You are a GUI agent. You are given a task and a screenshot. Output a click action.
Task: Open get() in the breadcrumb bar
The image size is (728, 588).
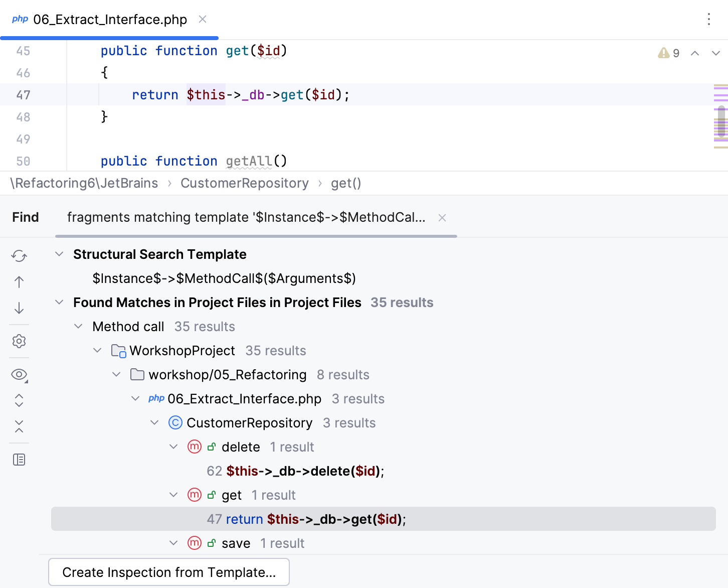click(345, 183)
